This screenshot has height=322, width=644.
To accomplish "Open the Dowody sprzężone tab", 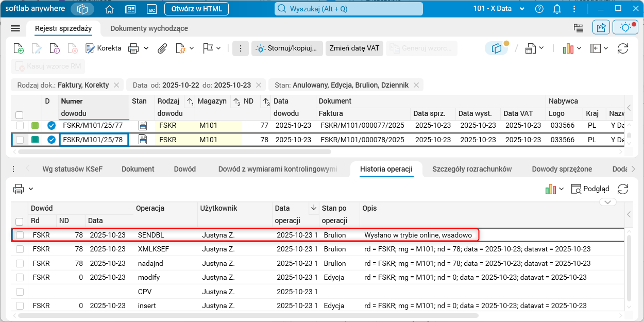I will 562,169.
